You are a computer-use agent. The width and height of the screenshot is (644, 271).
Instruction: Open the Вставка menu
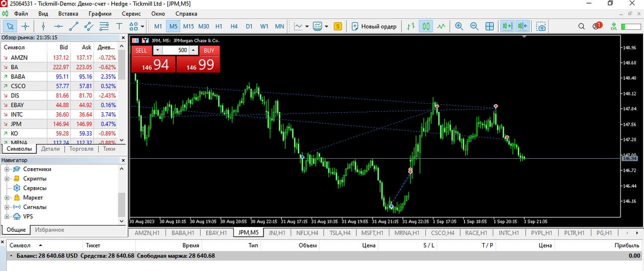[x=68, y=13]
